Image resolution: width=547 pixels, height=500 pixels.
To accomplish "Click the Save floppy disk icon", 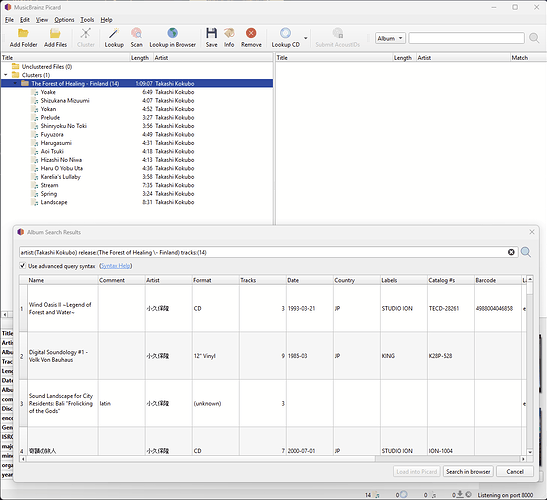I will (211, 33).
